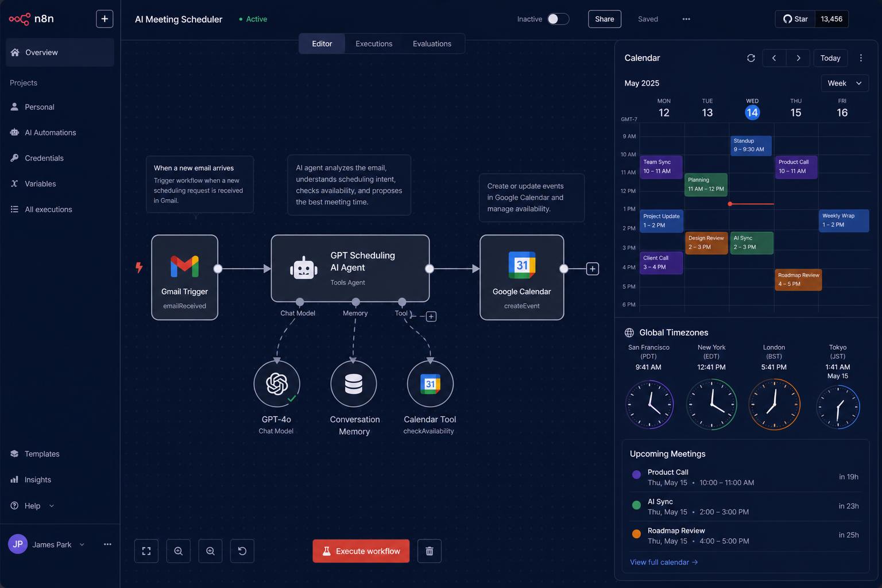Click the zoom out canvas button
The width and height of the screenshot is (882, 588).
click(x=178, y=551)
